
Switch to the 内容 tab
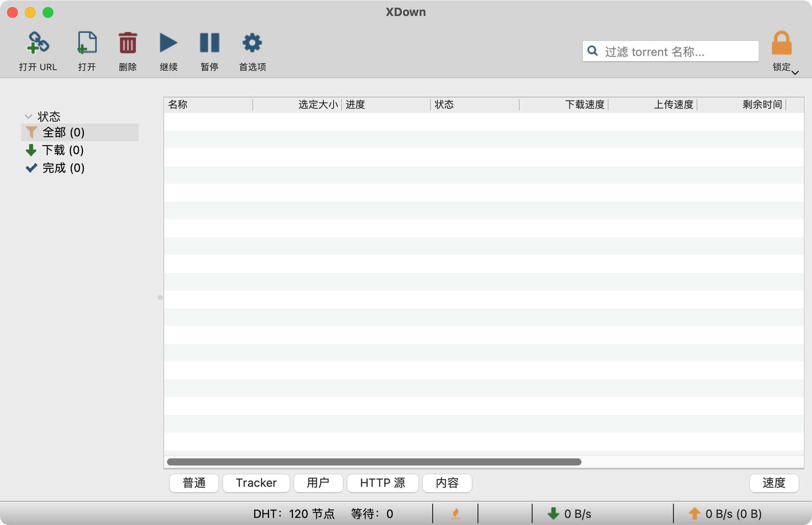click(x=447, y=483)
